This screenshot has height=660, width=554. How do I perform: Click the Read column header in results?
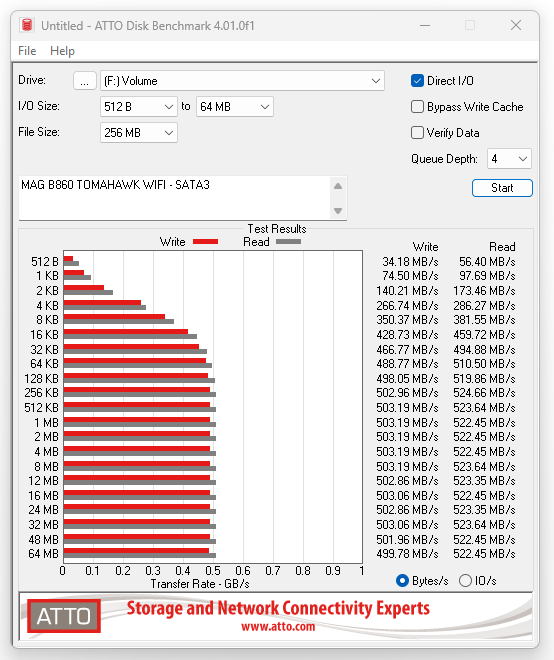pyautogui.click(x=502, y=247)
